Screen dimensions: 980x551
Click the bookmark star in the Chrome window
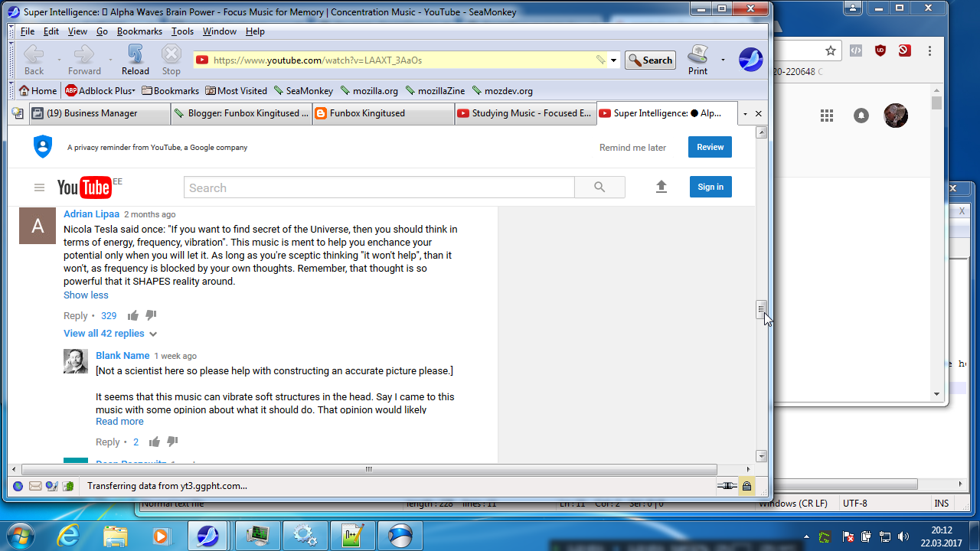click(x=831, y=51)
